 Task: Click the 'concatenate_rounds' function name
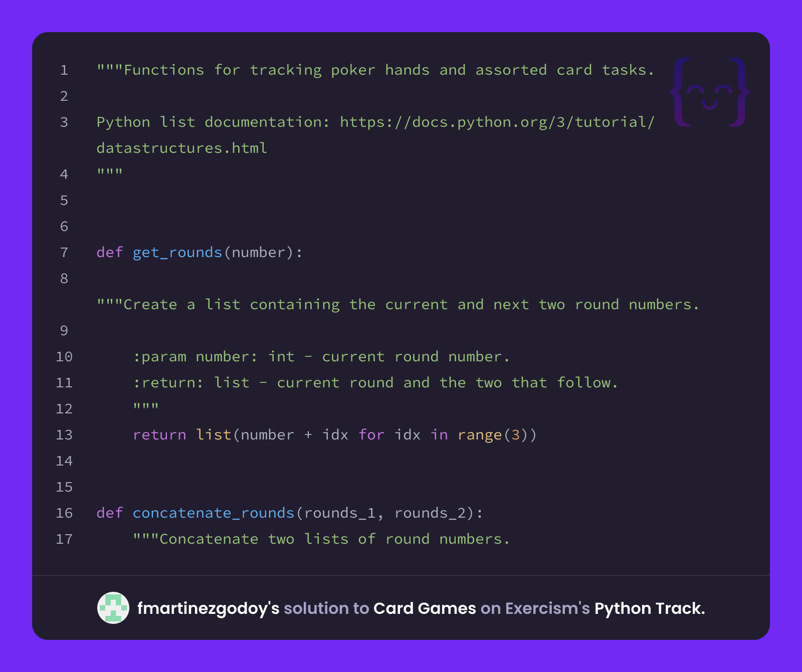click(214, 513)
